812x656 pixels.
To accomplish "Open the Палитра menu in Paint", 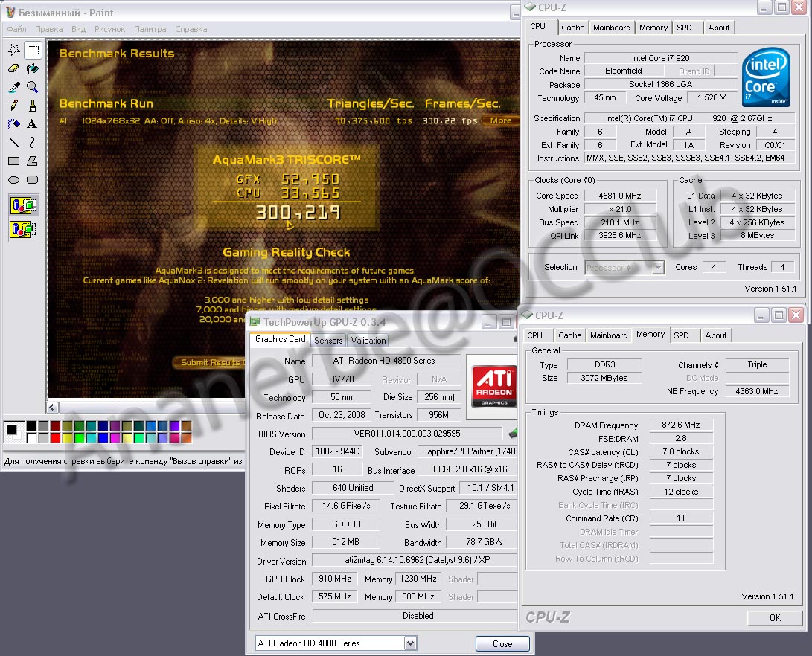I will tap(150, 29).
